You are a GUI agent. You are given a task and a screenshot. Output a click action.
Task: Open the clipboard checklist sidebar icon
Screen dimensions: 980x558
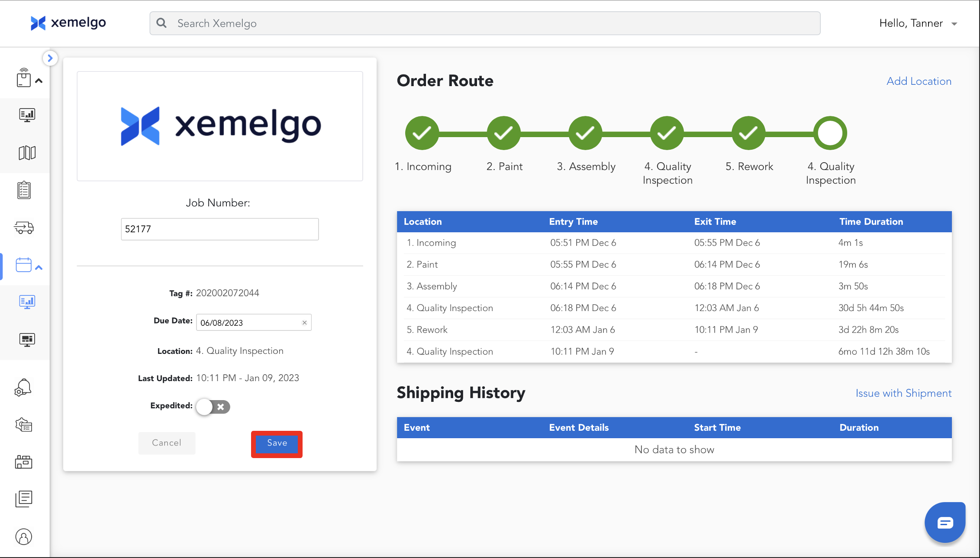point(24,190)
